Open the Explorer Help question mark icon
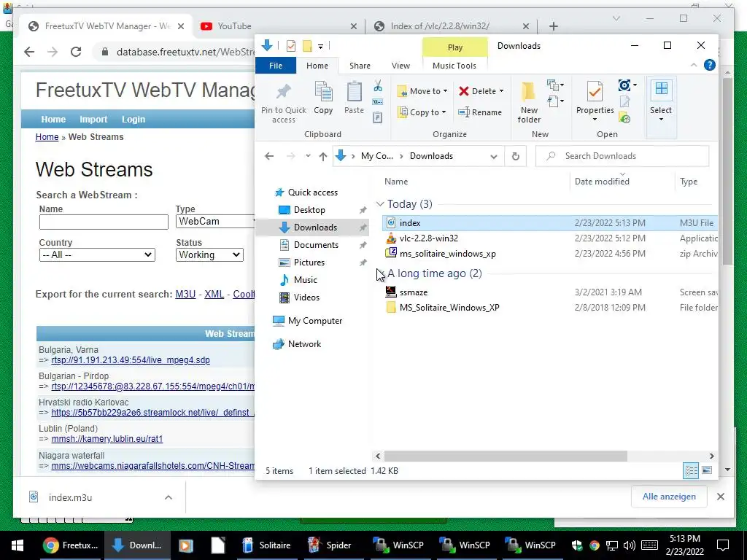The width and height of the screenshot is (747, 560). tap(709, 65)
